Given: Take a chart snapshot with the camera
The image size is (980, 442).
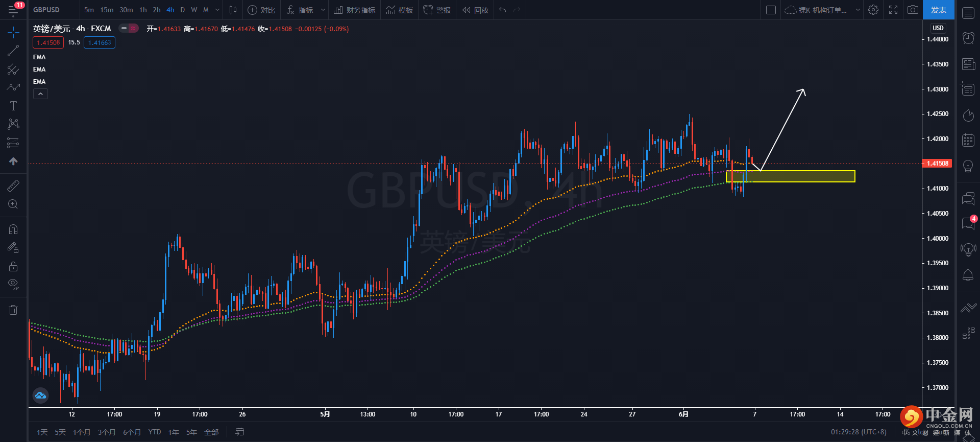Looking at the screenshot, I should pyautogui.click(x=913, y=10).
